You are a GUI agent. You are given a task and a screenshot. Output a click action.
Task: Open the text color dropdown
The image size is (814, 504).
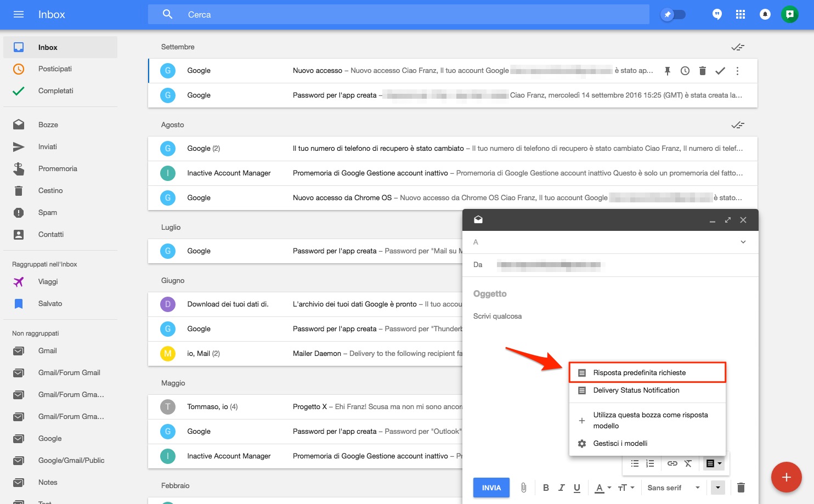(603, 488)
